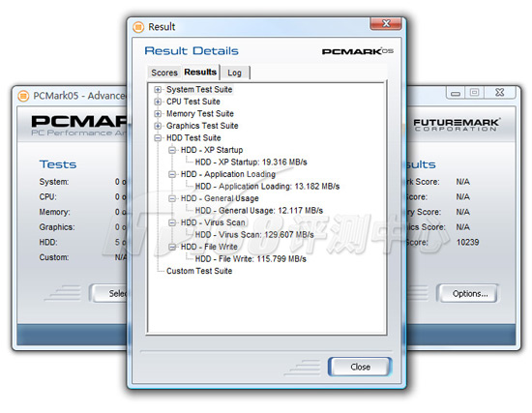532x413 pixels.
Task: Click the Close button in Result dialog
Action: click(x=360, y=367)
